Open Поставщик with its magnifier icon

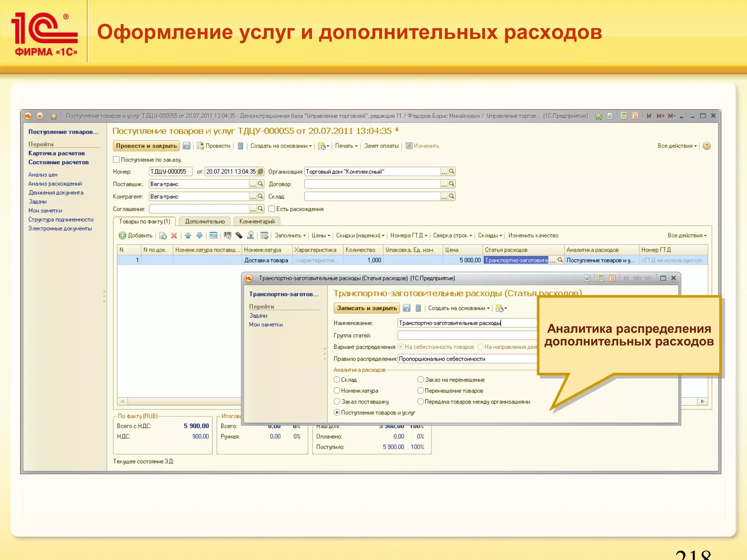click(260, 184)
